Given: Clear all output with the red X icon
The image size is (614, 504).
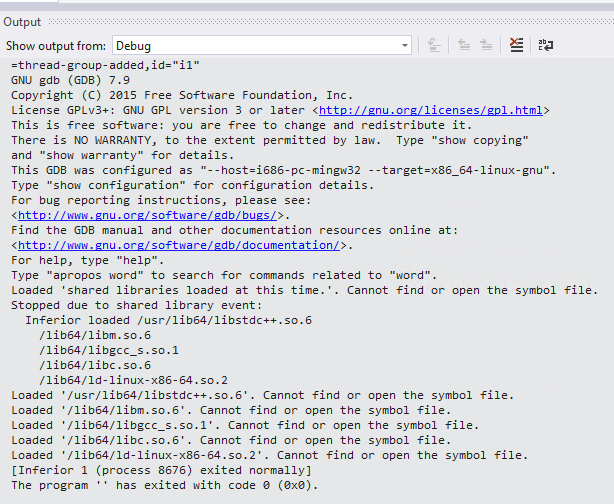Looking at the screenshot, I should coord(516,45).
